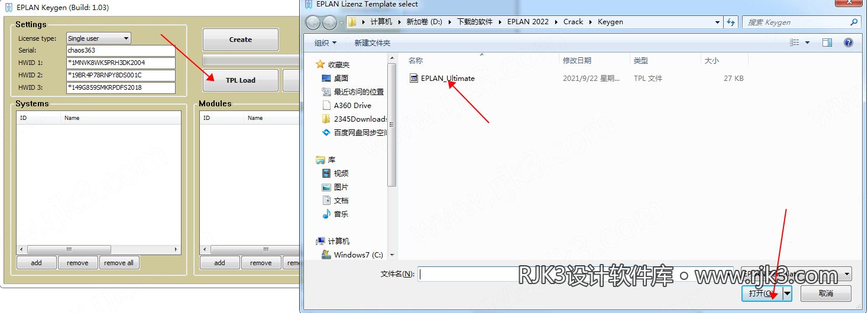This screenshot has height=313, width=868.
Task: Click the HWID 2 input field
Action: (x=121, y=75)
